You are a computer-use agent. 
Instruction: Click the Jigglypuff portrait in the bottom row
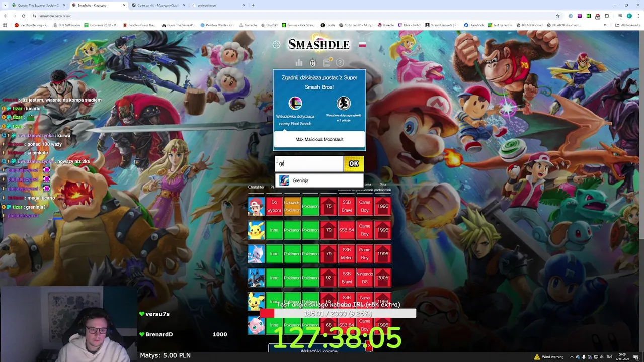[256, 325]
